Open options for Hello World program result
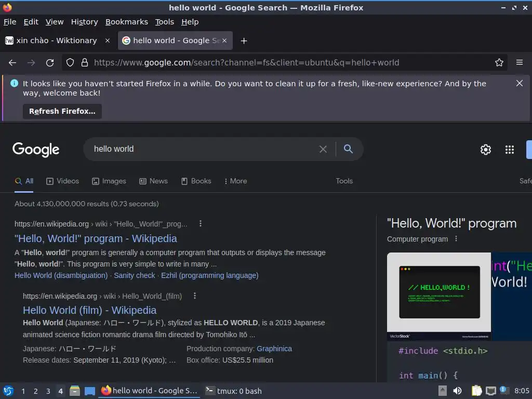532x399 pixels. 201,223
